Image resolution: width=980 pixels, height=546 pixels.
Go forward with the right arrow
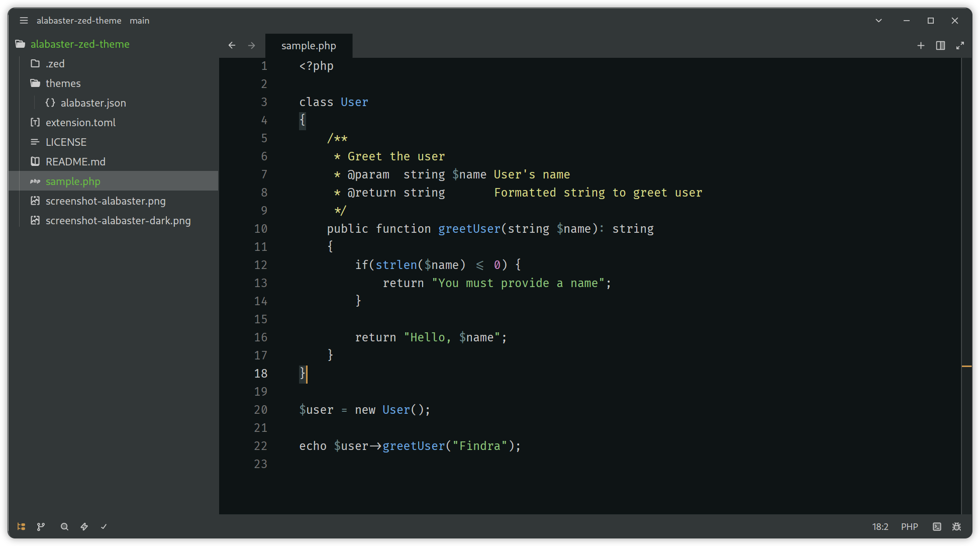tap(251, 45)
